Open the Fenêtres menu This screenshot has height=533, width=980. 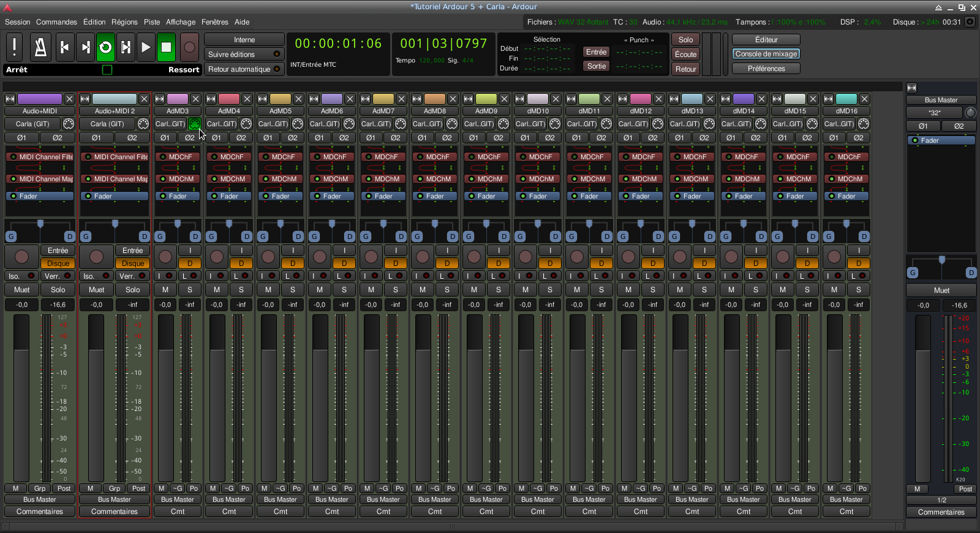pos(214,22)
